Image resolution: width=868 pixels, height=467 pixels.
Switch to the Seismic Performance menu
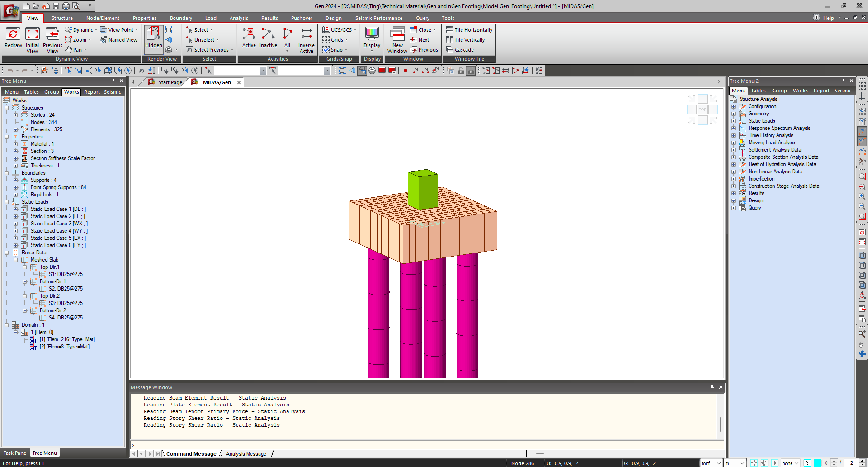[379, 18]
